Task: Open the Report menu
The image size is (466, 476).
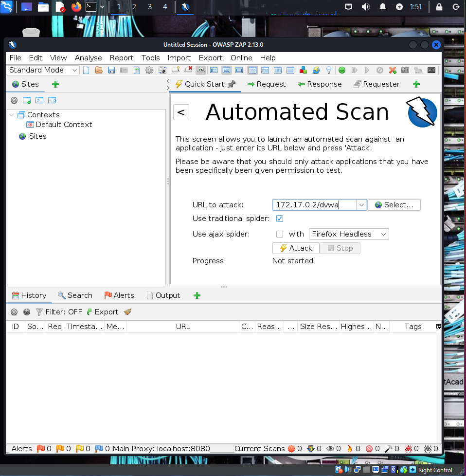Action: (x=121, y=58)
